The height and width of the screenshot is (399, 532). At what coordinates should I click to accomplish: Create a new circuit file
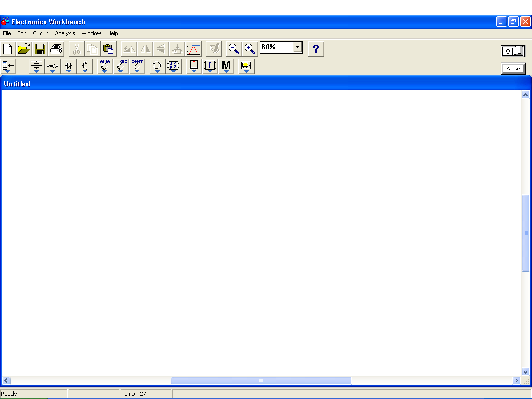tap(7, 49)
